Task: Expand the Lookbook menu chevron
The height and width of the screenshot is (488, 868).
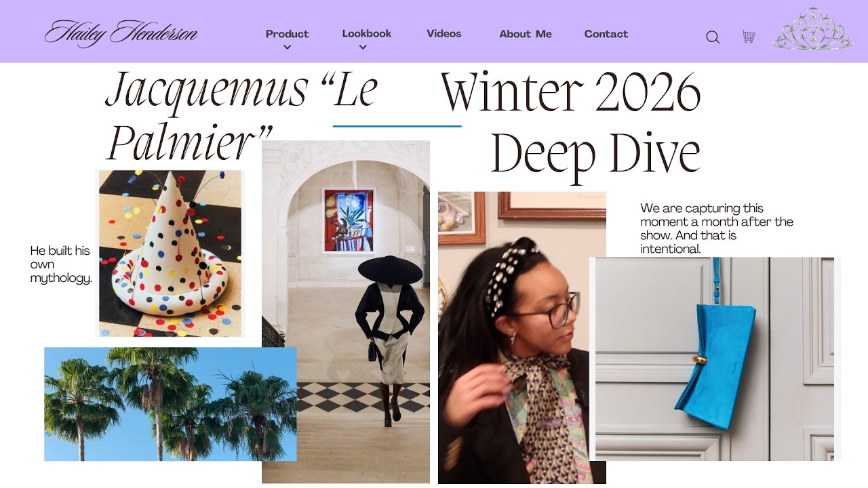Action: point(363,47)
